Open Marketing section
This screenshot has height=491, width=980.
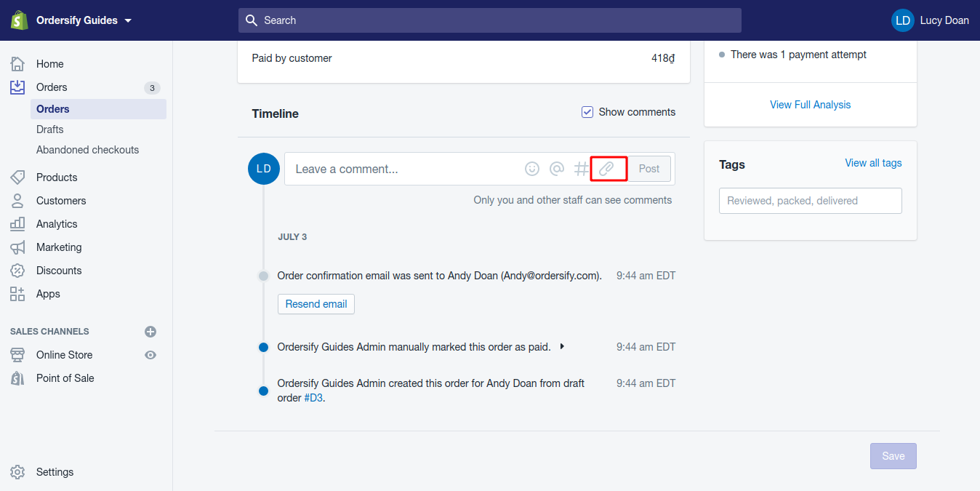[x=59, y=247]
